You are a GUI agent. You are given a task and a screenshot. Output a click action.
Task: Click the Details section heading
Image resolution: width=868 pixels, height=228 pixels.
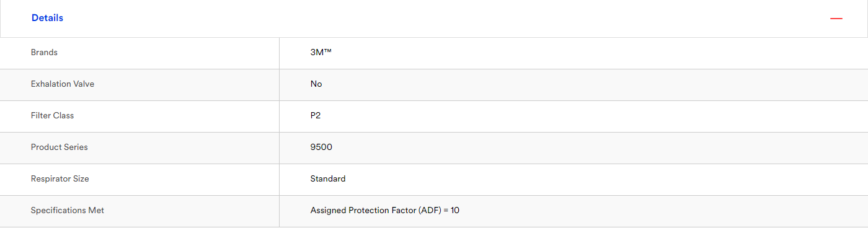[47, 18]
